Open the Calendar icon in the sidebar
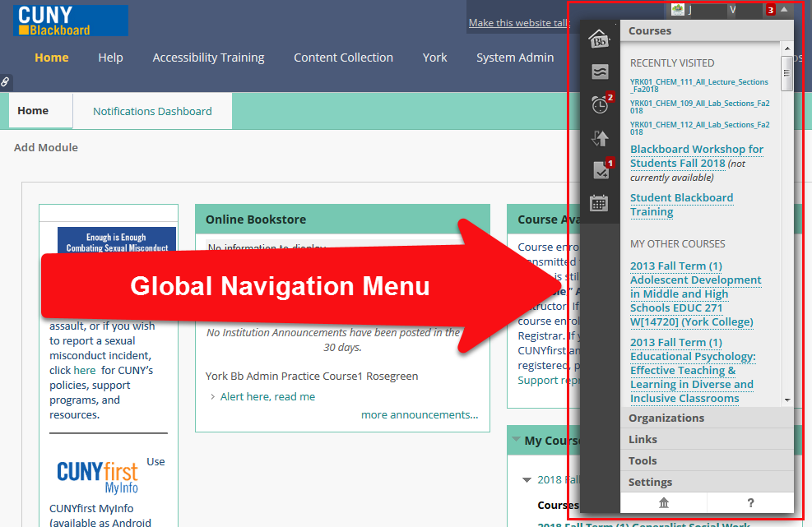 599,202
